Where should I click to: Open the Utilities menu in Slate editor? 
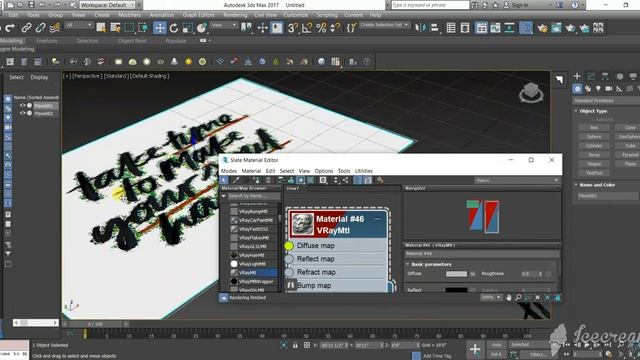364,171
